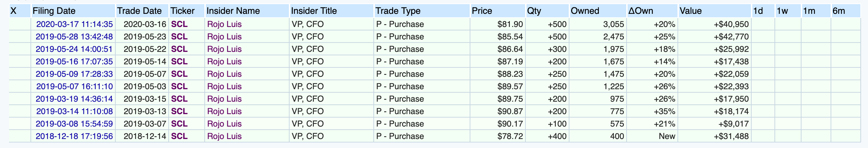Click the X column header
Screen dimensions: 868x148
14,11
